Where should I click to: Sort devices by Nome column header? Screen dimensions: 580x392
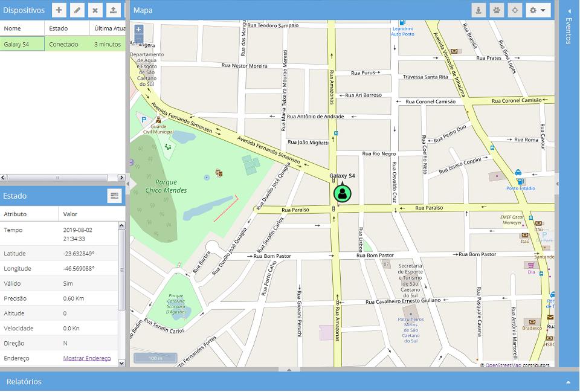coord(22,28)
